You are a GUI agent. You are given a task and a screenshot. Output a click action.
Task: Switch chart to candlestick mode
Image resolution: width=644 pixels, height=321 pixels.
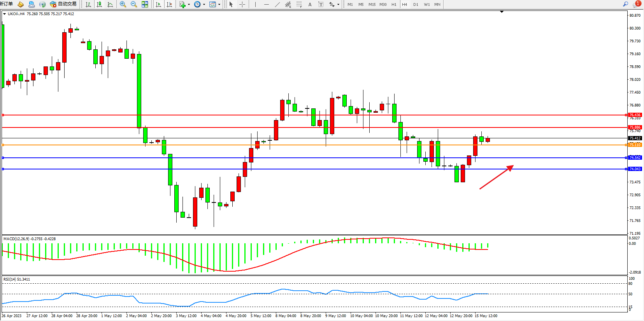(x=99, y=4)
